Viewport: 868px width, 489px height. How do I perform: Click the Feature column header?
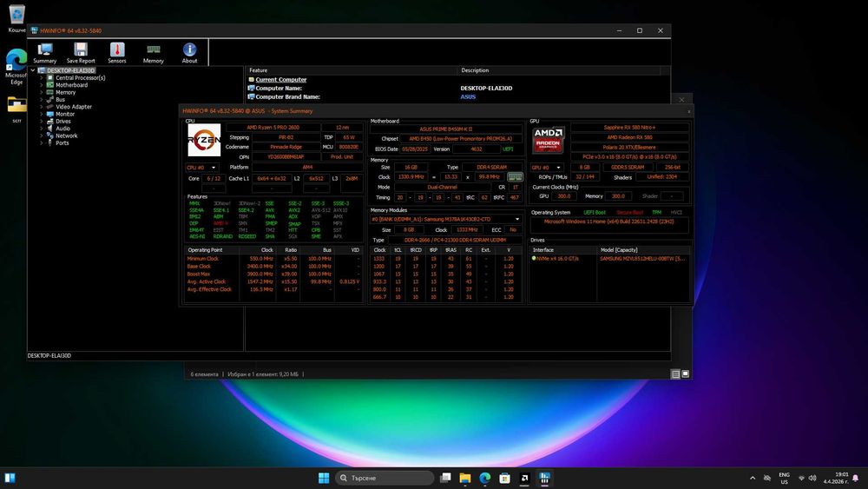click(x=352, y=70)
